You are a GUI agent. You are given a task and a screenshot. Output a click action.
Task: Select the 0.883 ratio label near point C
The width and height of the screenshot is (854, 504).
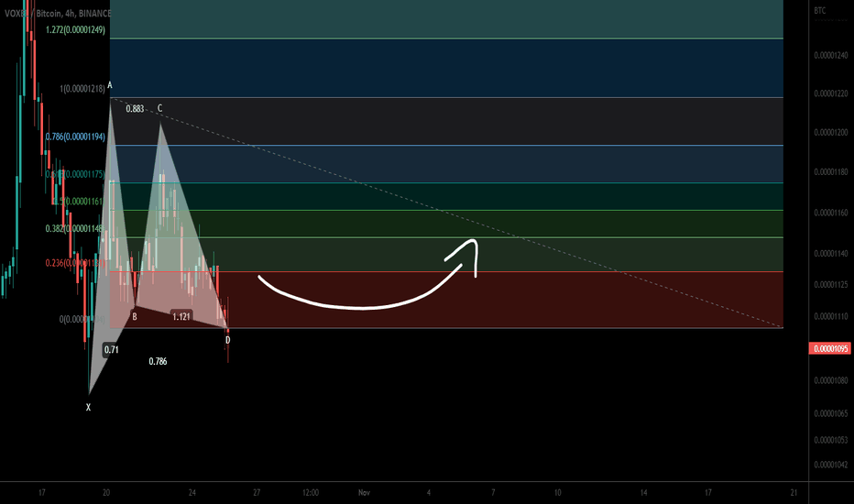pyautogui.click(x=135, y=109)
